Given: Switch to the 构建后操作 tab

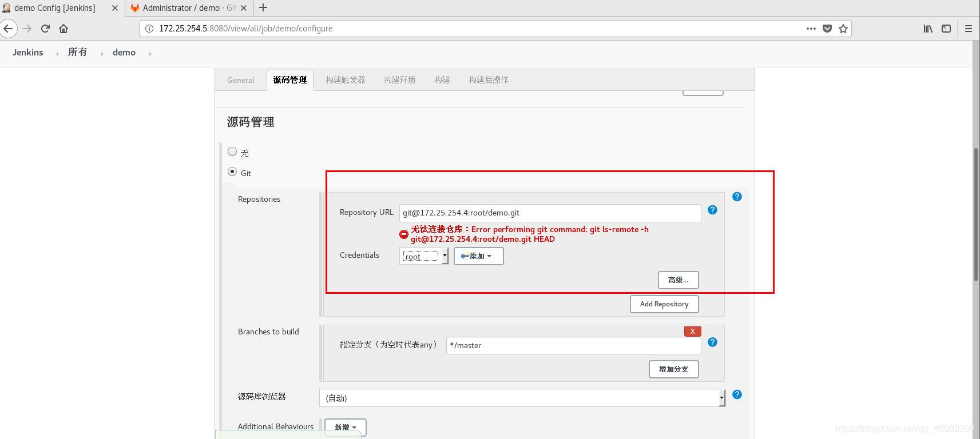Looking at the screenshot, I should [x=488, y=80].
